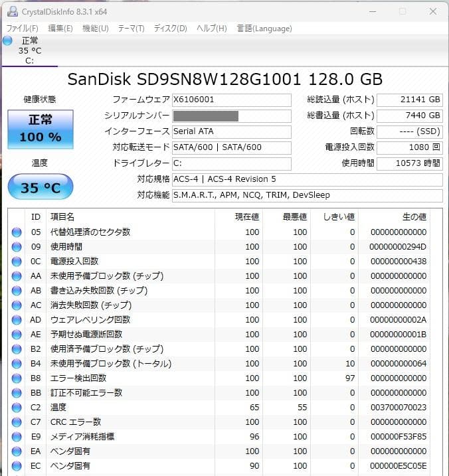Click the status orb of row 0C 電源投入回数
The width and height of the screenshot is (449, 476).
tap(17, 262)
